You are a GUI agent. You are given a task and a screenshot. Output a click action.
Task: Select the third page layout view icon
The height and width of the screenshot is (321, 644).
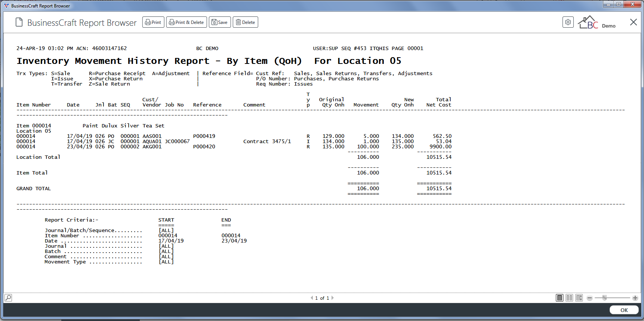(x=579, y=298)
